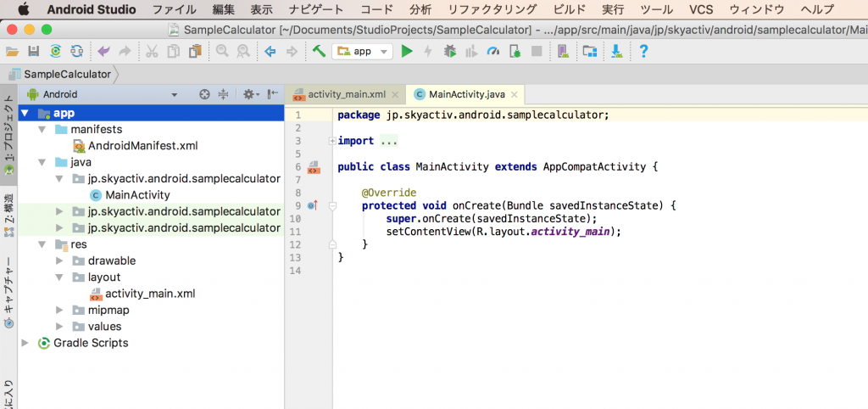
Task: Collapse the layout folder
Action: point(60,277)
